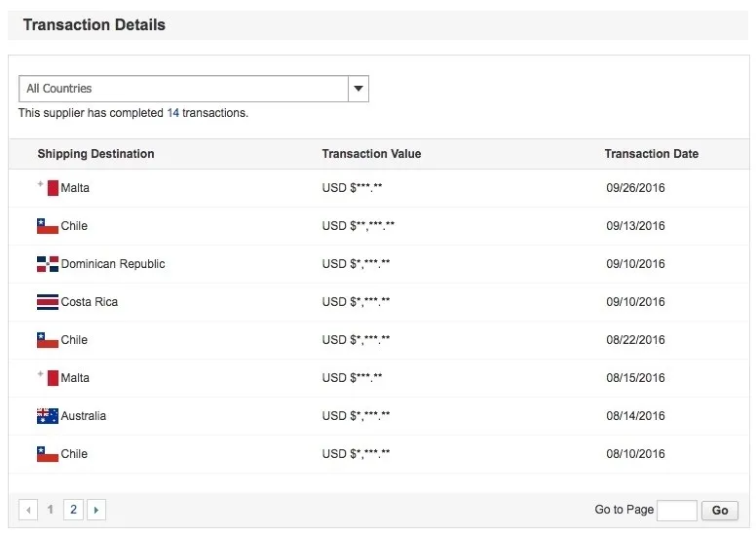The width and height of the screenshot is (756, 535).
Task: Click the Malta flag dated 09/26/2016
Action: 47,188
